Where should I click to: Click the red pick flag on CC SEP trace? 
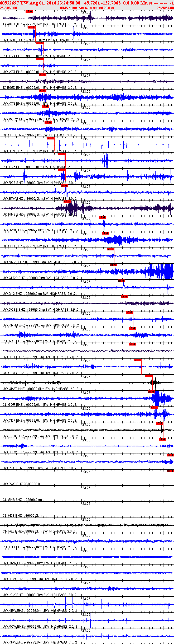[x=48, y=122]
